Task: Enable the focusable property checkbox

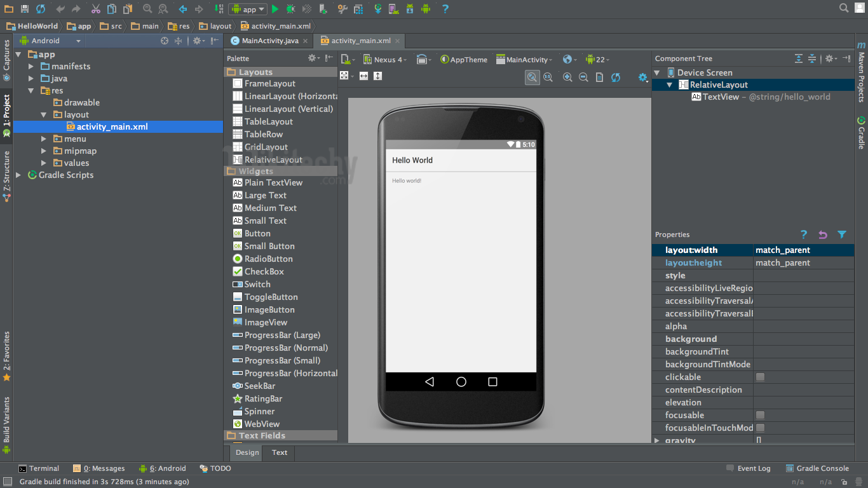Action: pyautogui.click(x=760, y=415)
